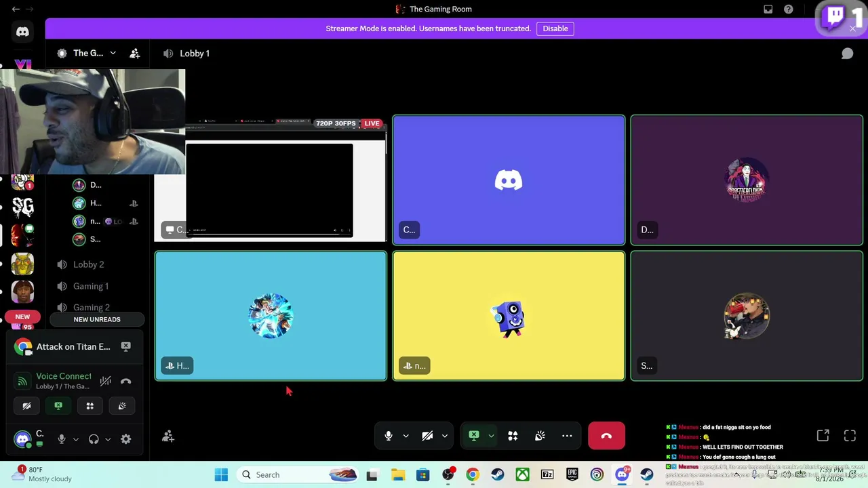
Task: Mute microphone in the call control bar
Action: 389,436
